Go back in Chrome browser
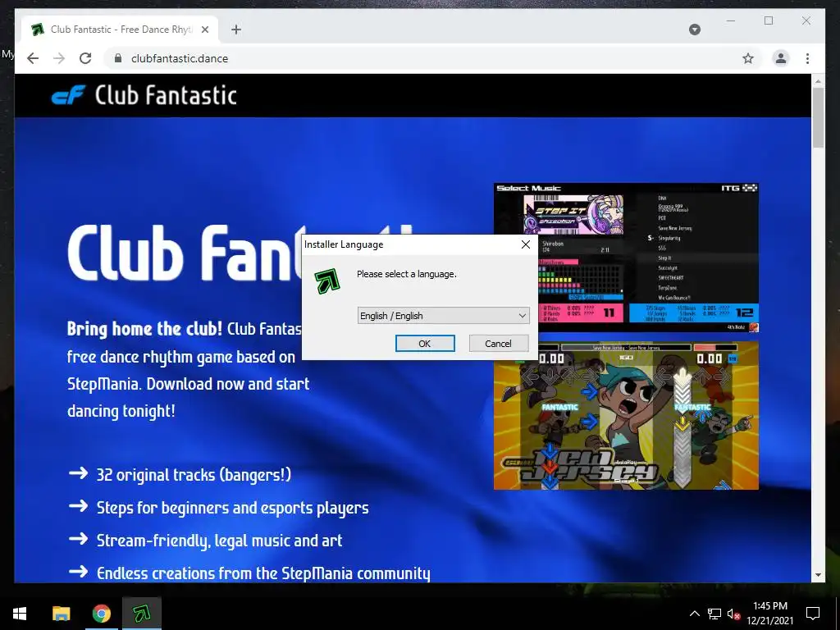Screen dimensions: 840x630 point(33,58)
